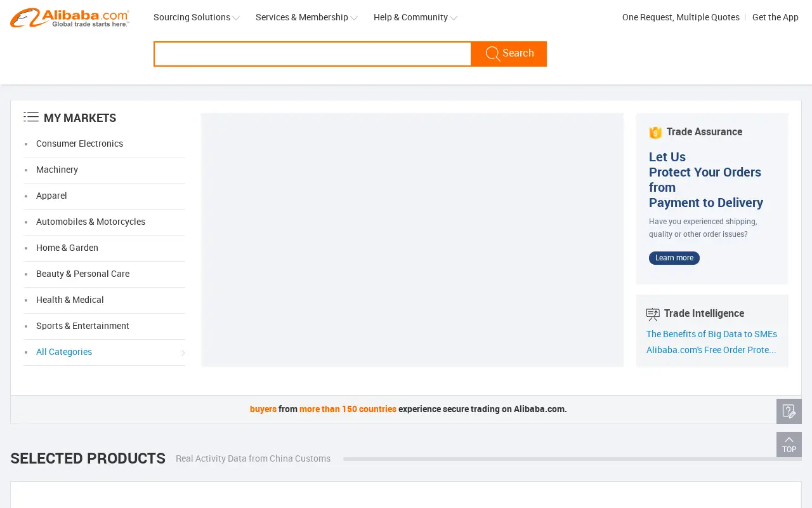Jump back with the TOP arrow button
The width and height of the screenshot is (812, 508).
pyautogui.click(x=789, y=444)
